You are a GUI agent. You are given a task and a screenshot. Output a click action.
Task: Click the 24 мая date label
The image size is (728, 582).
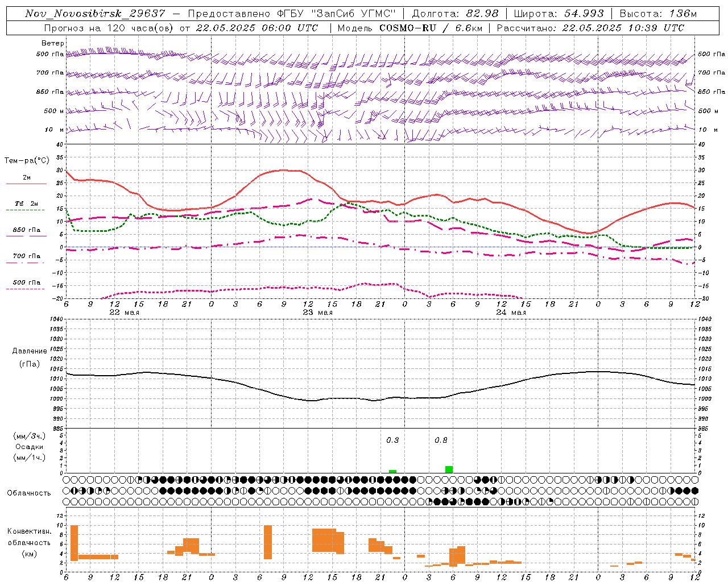click(x=511, y=313)
